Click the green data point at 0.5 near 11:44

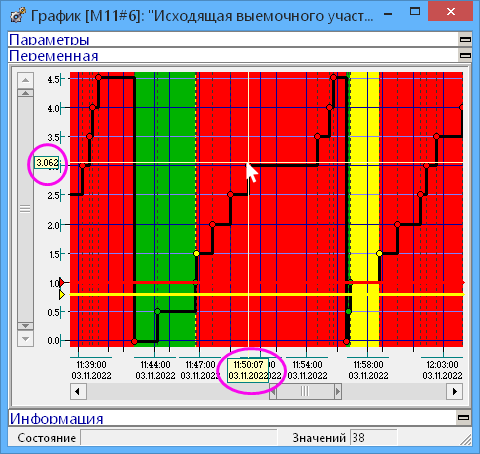pyautogui.click(x=158, y=311)
